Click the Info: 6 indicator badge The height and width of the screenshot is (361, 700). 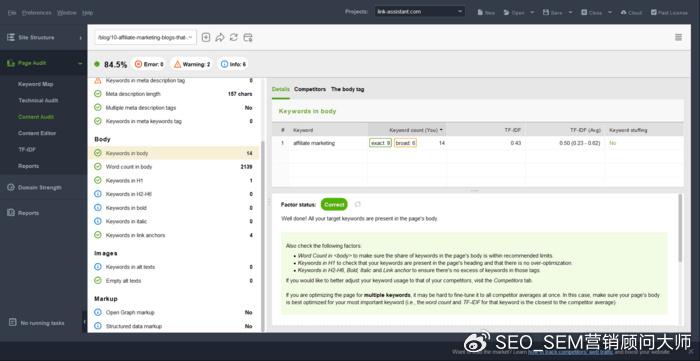point(233,64)
